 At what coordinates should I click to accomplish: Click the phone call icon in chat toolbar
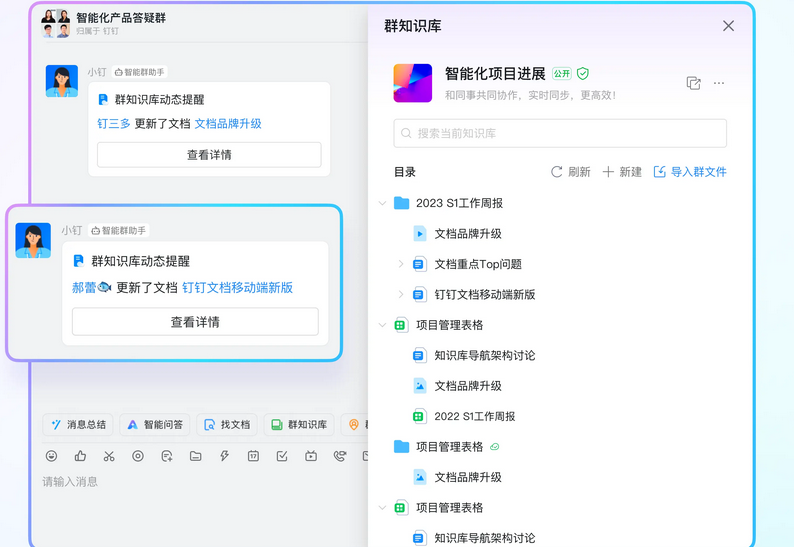pyautogui.click(x=340, y=456)
